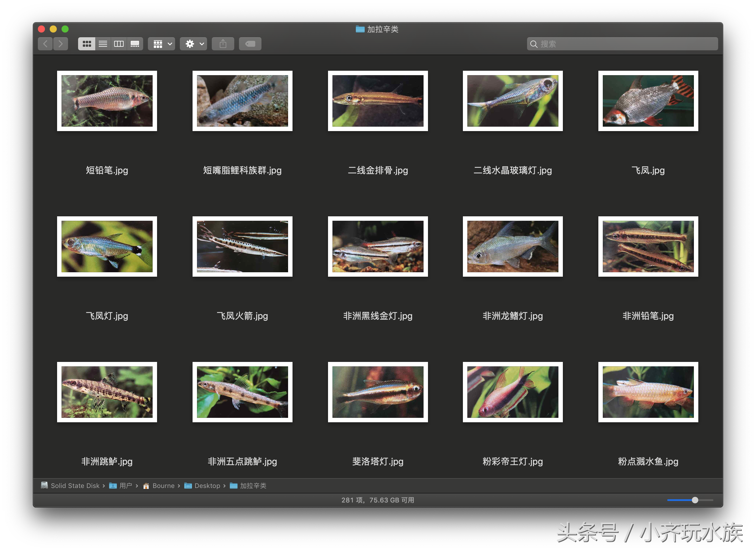The height and width of the screenshot is (551, 756).
Task: Select the 非洲黑线金灯.jpg thumbnail
Action: 378,246
